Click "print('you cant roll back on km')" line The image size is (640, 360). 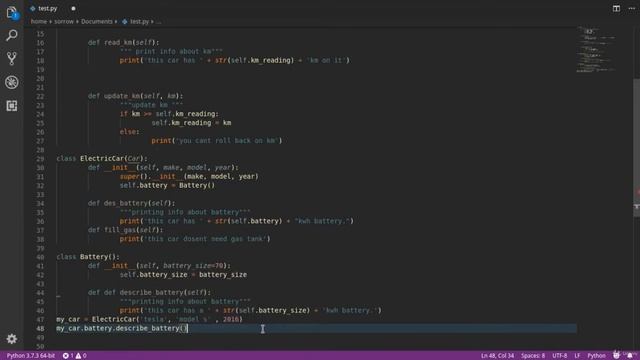[x=217, y=141]
